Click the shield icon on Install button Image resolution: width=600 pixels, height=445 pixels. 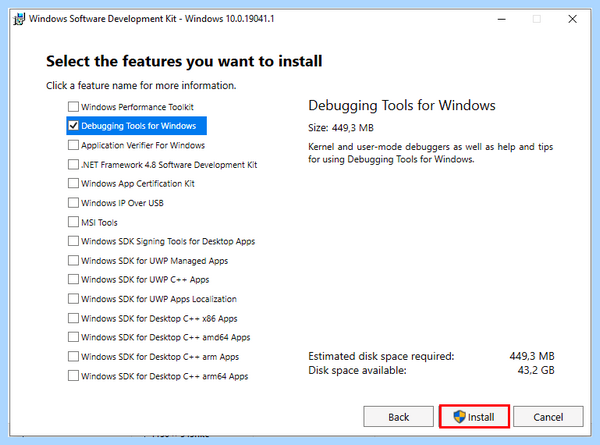point(459,417)
